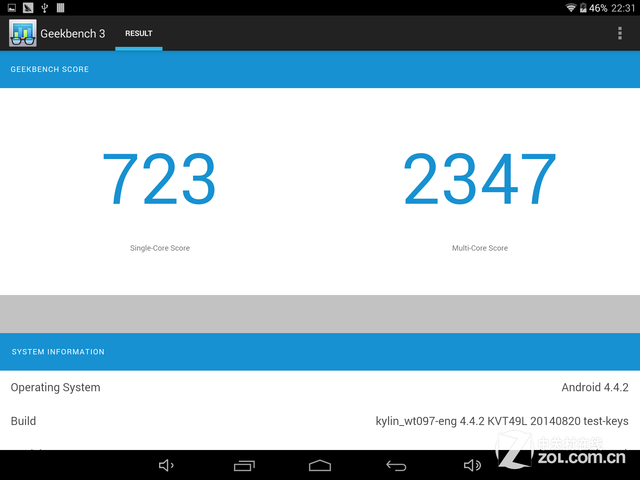This screenshot has height=480, width=640.
Task: Open the recent apps navigation button
Action: coord(244,465)
